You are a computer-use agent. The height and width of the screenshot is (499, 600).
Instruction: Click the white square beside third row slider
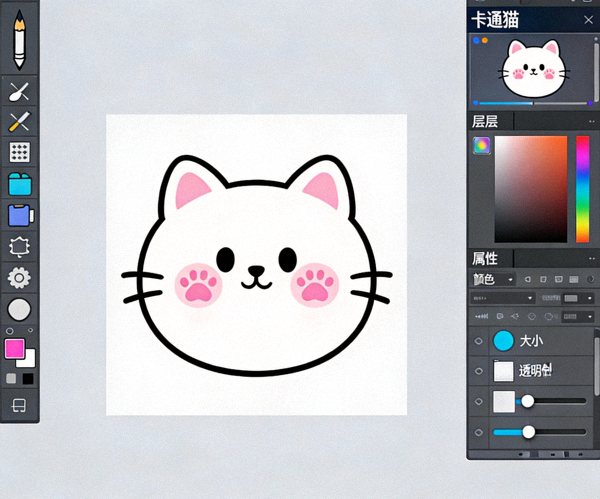[504, 401]
